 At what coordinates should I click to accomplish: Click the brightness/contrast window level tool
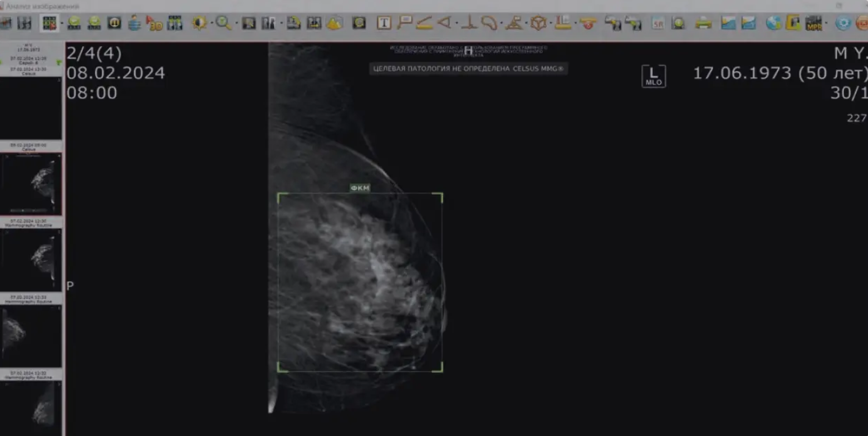(199, 23)
